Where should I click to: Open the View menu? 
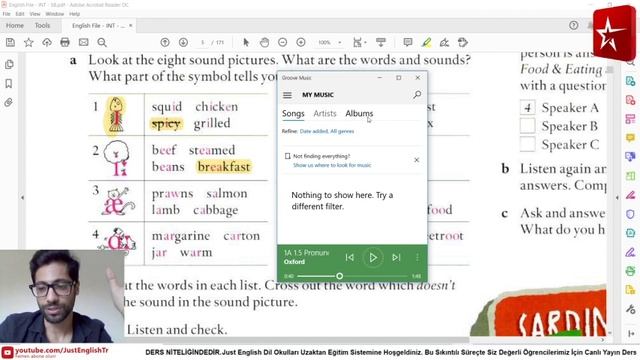(35, 14)
